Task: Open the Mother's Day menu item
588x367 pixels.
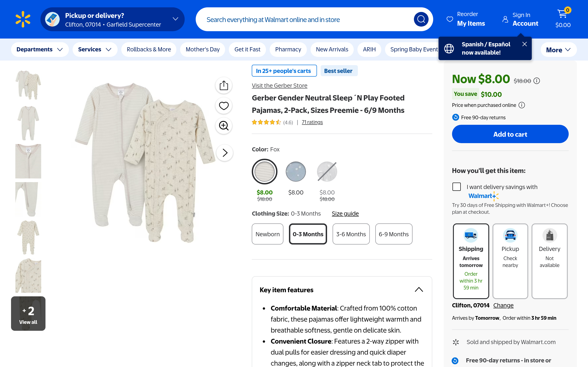Action: 202,50
